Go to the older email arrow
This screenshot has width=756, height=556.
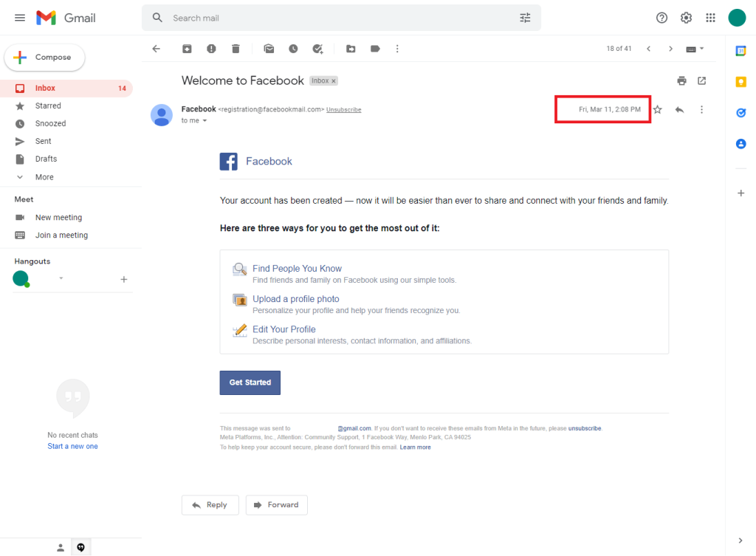coord(670,49)
